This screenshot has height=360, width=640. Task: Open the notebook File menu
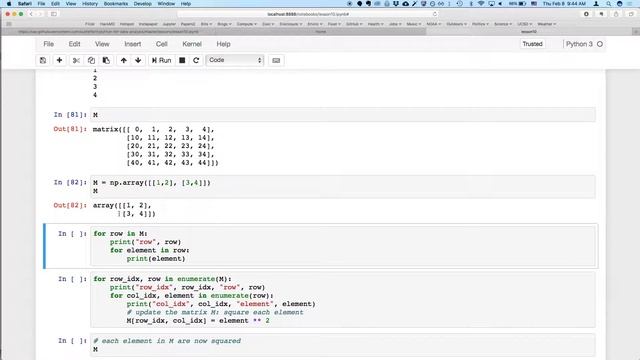[49, 44]
